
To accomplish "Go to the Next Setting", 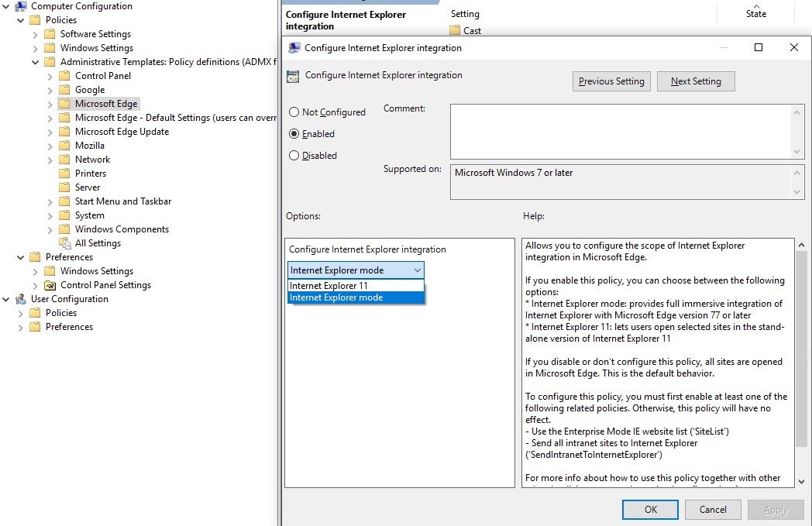I will click(696, 81).
